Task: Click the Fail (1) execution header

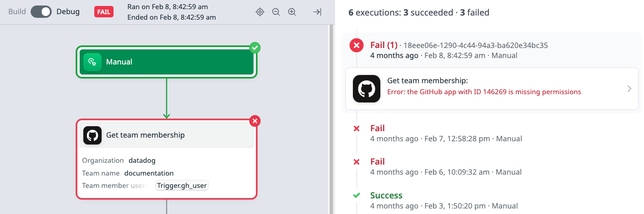Action: [x=384, y=45]
